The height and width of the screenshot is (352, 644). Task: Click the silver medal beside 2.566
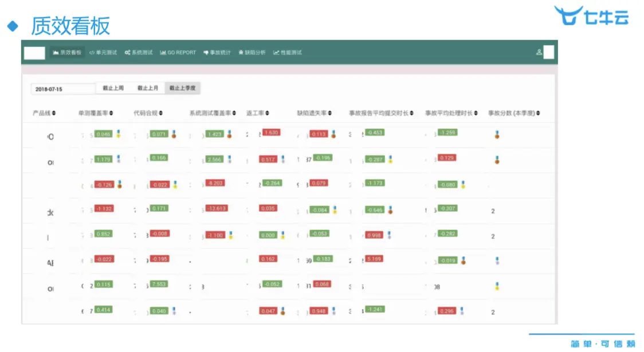tap(229, 159)
